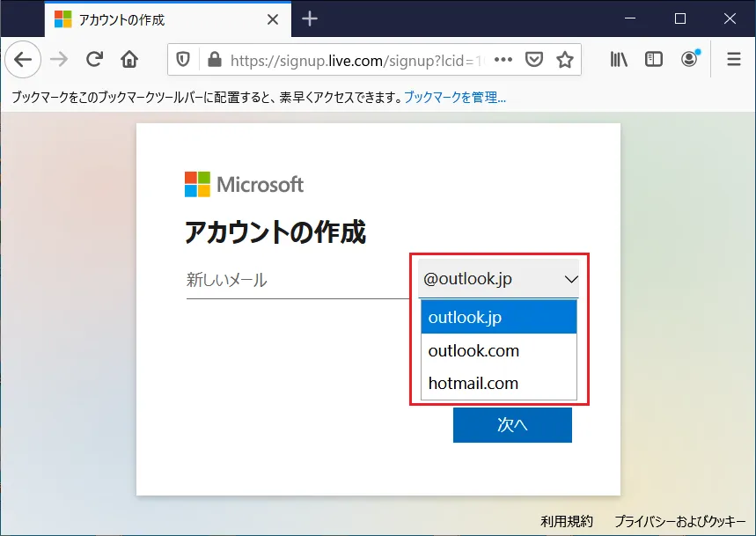Toggle the sidebar panel icon

click(654, 59)
